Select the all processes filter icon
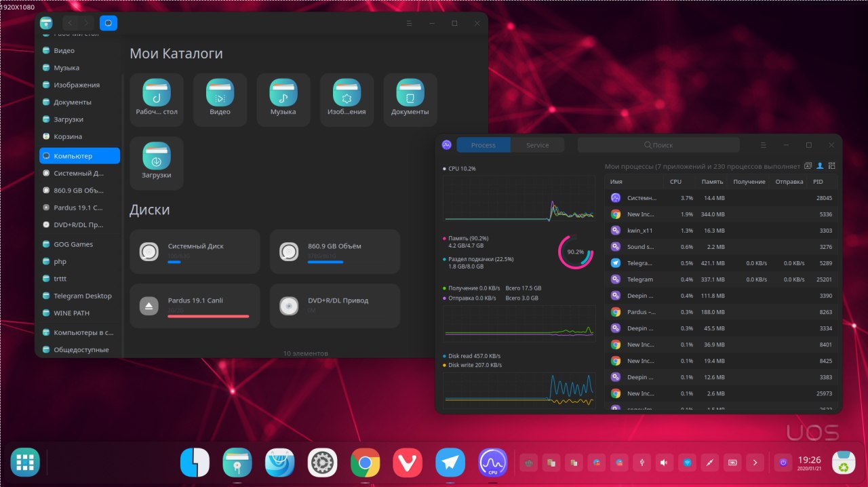The width and height of the screenshot is (868, 487). coord(832,165)
